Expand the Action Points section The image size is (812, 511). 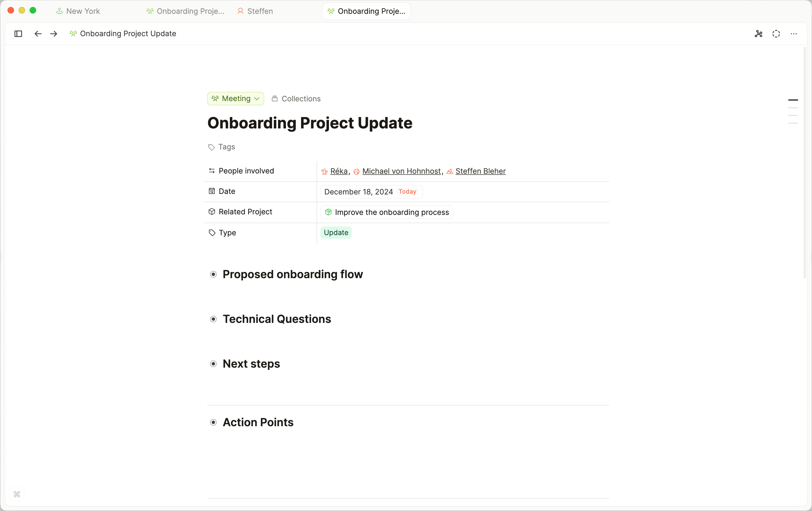213,423
